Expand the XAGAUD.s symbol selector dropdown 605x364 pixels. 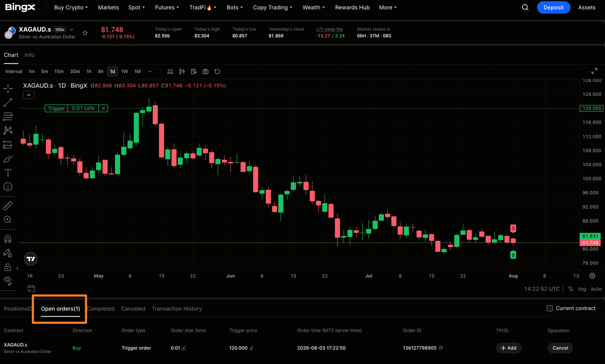(x=71, y=29)
